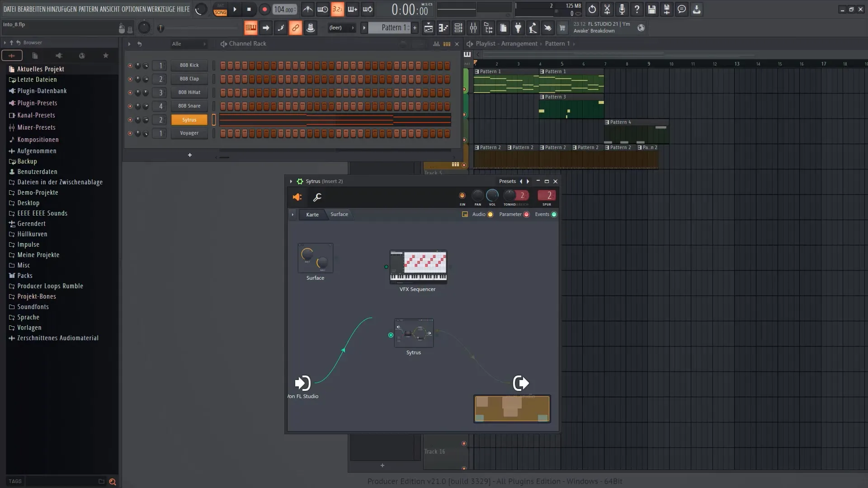Image resolution: width=868 pixels, height=488 pixels.
Task: Click the play button in transport
Action: [x=235, y=9]
